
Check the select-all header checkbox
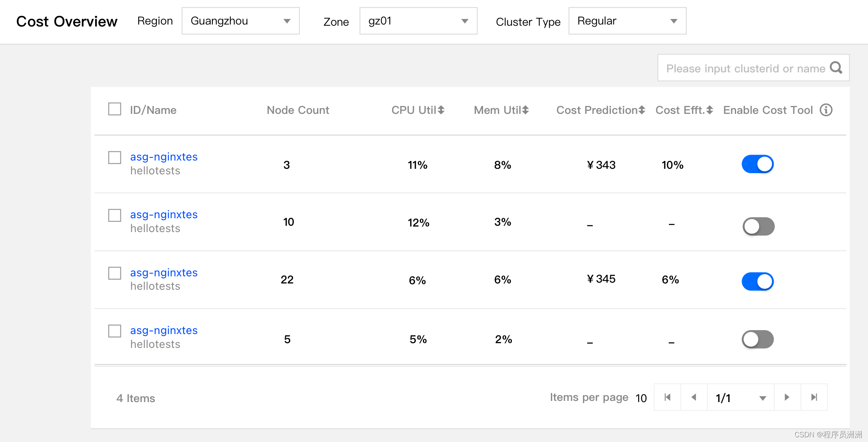(115, 109)
